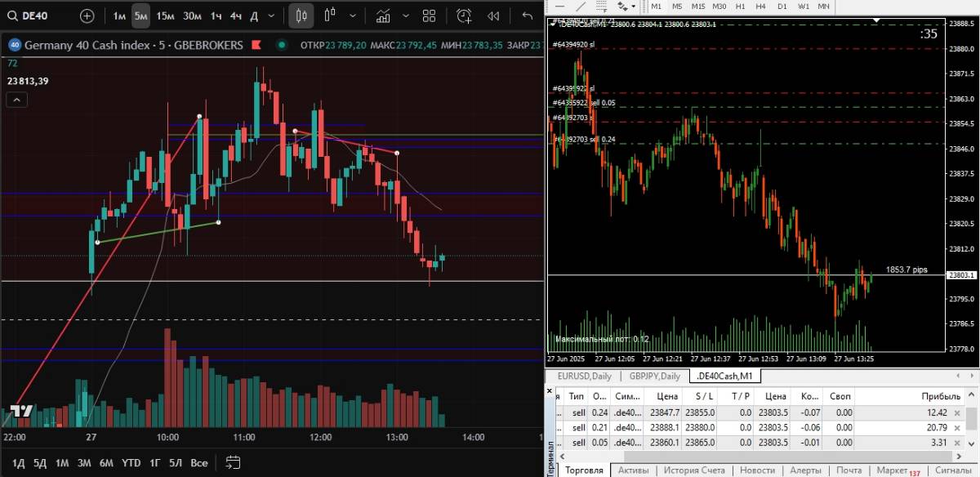Switch MetaTrader chart to H1

coord(741,6)
